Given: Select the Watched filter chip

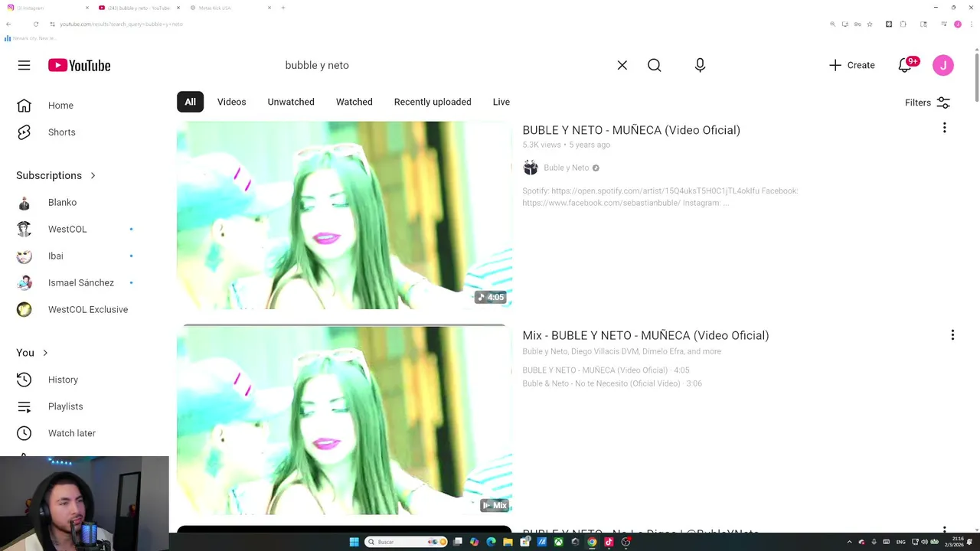Looking at the screenshot, I should point(354,102).
